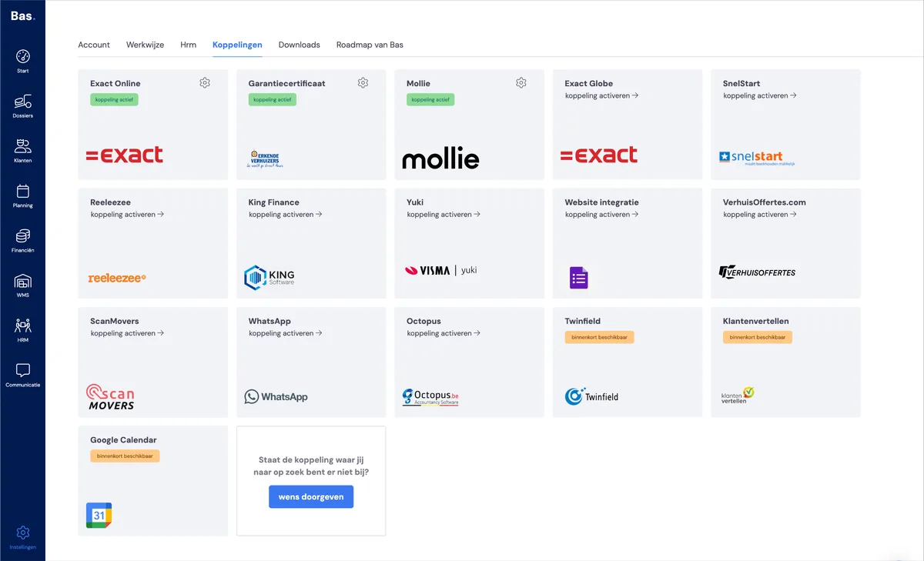Click binnenkort beschikbaar badge on Klantenvertellen

coord(758,337)
